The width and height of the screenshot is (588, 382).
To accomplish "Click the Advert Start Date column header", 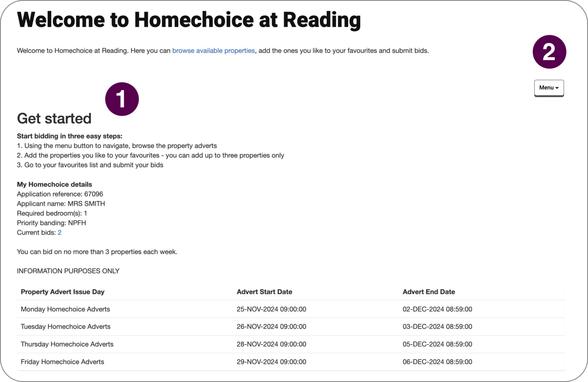I will 265,292.
